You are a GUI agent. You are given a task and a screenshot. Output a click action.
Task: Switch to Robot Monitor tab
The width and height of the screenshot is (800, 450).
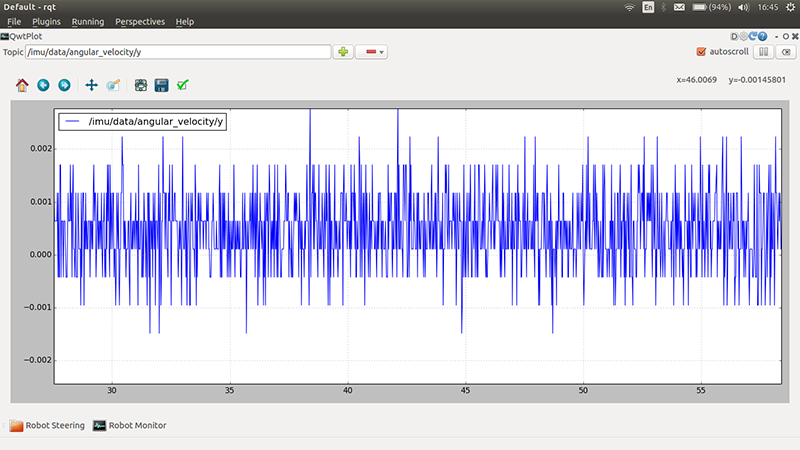(130, 425)
